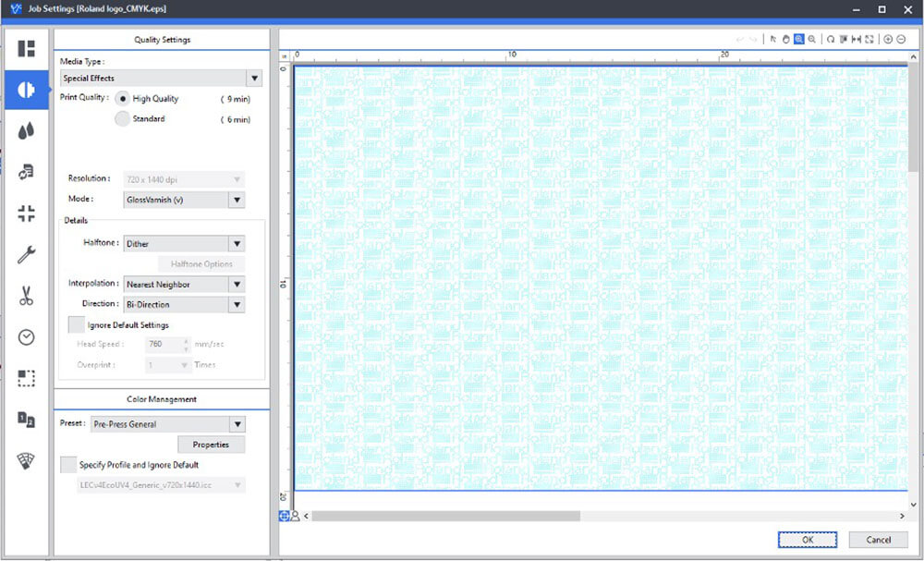Open the color fan swatch icon
This screenshot has width=924, height=561.
coord(26,461)
